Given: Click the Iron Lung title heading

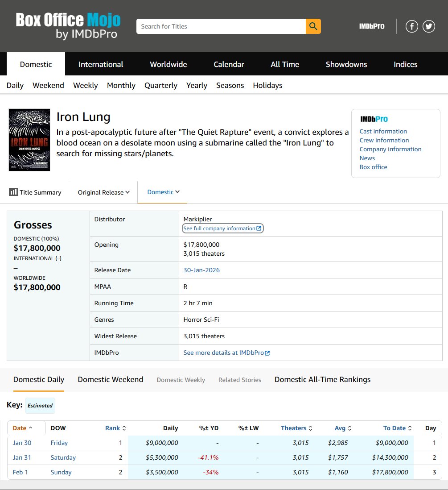Looking at the screenshot, I should 83,117.
